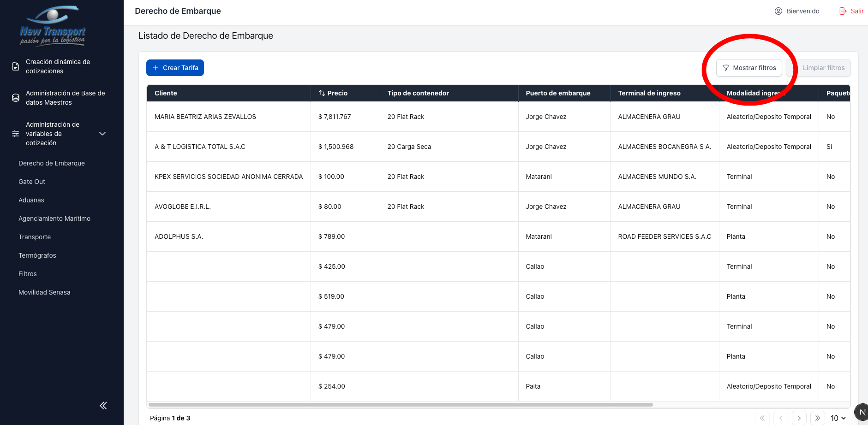Select Agenciamiento Marítimo in sidebar

click(54, 218)
